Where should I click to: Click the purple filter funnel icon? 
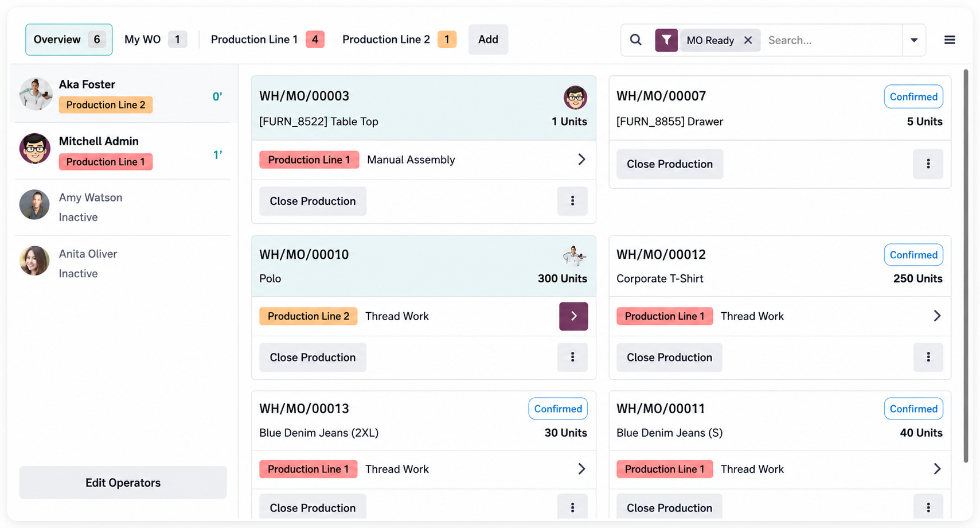[x=666, y=40]
